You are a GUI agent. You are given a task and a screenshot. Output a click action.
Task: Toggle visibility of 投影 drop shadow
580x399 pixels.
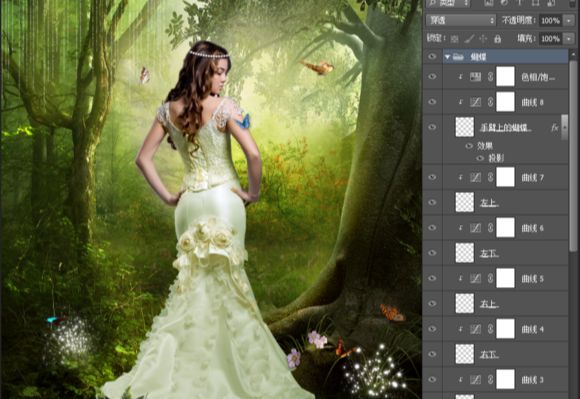pos(480,158)
